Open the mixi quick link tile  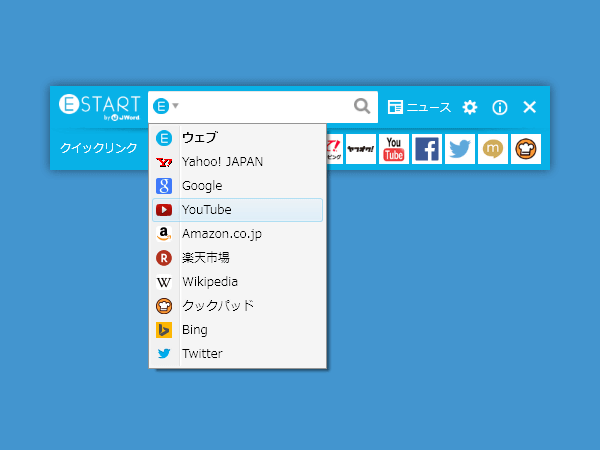pyautogui.click(x=493, y=149)
